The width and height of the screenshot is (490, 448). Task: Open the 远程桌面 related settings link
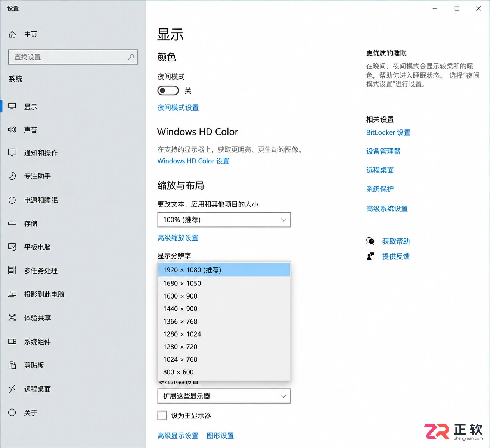[x=380, y=170]
